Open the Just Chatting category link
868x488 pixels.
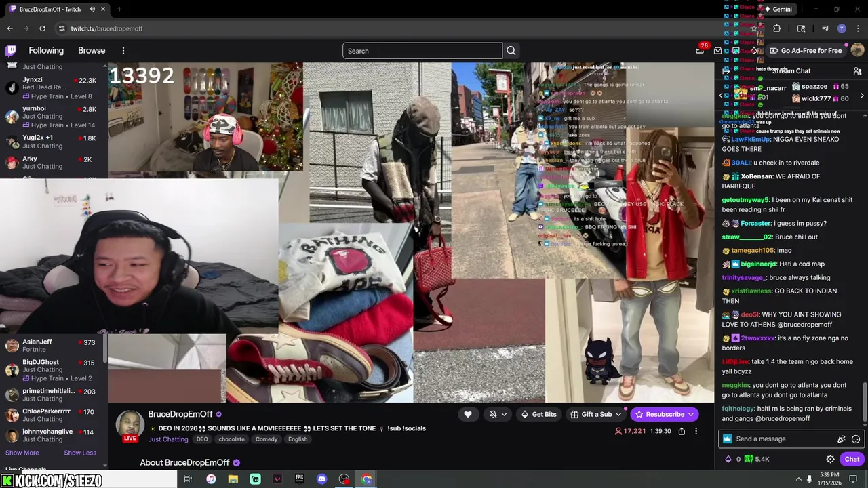168,439
